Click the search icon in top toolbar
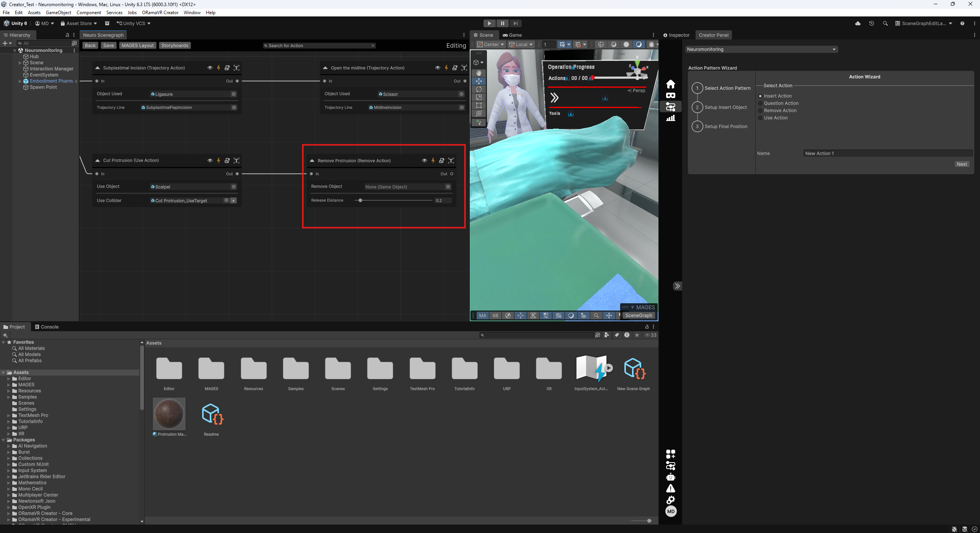Image resolution: width=980 pixels, height=533 pixels. point(885,23)
